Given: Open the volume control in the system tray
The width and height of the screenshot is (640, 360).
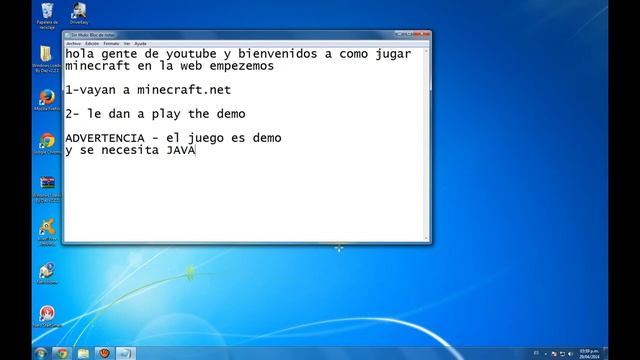Looking at the screenshot, I should coord(570,354).
